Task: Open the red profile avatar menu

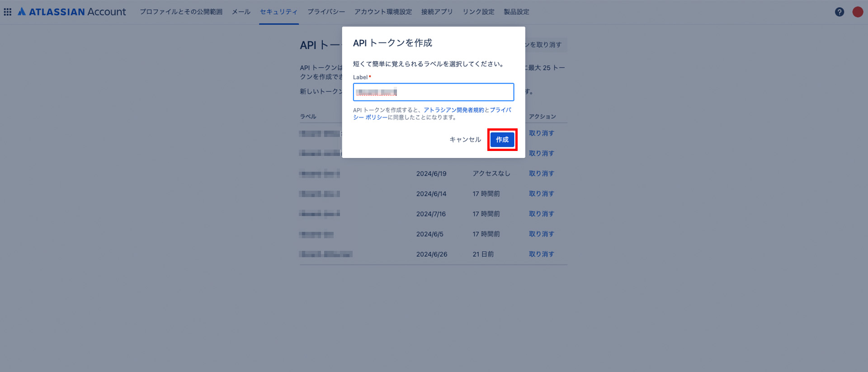Action: pyautogui.click(x=858, y=12)
